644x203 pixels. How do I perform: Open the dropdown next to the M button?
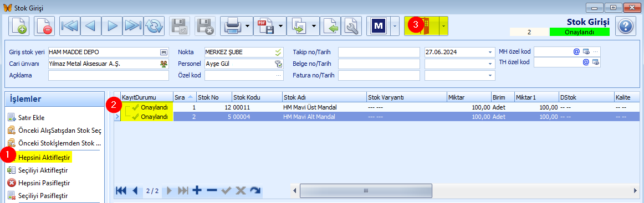(x=394, y=26)
